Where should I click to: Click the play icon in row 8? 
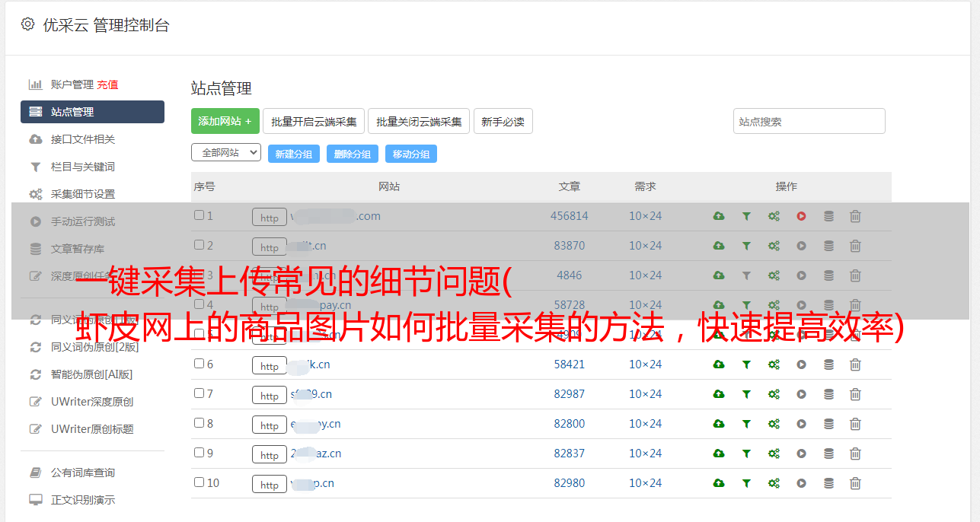[801, 424]
